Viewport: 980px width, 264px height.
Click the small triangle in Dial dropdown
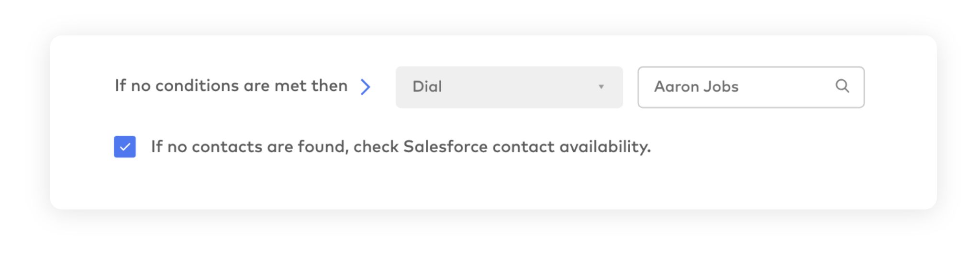point(601,87)
